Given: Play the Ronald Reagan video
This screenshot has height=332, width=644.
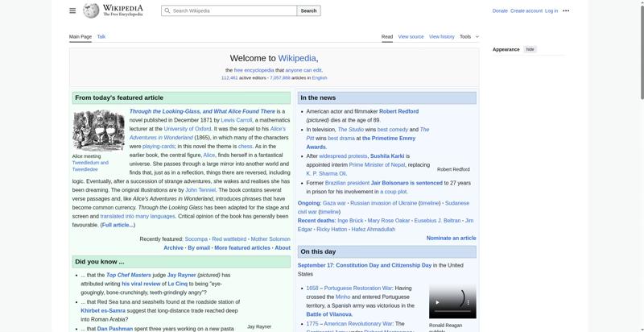Looking at the screenshot, I should click(437, 302).
